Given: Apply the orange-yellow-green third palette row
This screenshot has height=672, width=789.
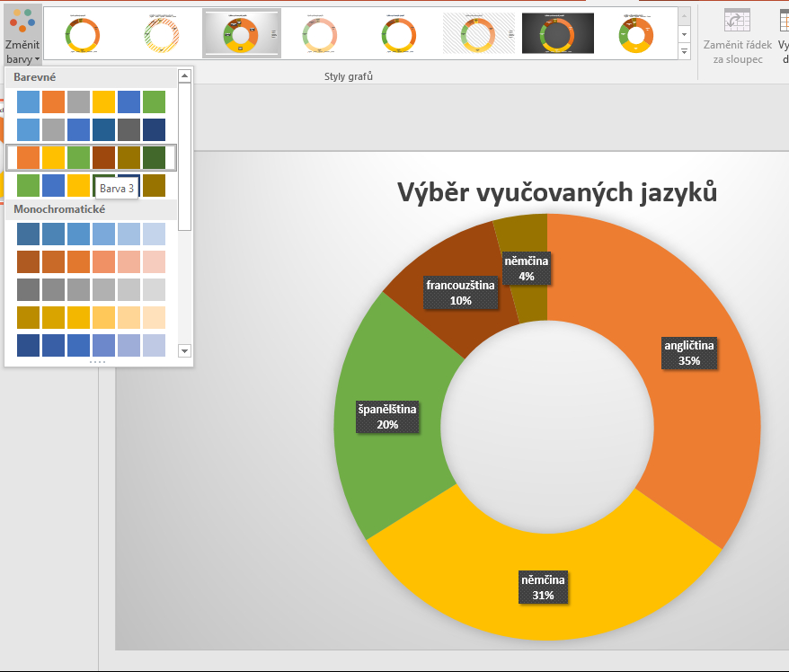Looking at the screenshot, I should 91,158.
